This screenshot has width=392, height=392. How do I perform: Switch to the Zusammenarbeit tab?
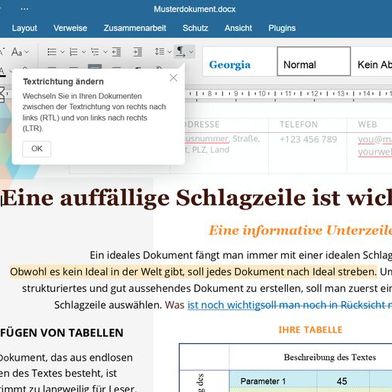click(135, 28)
